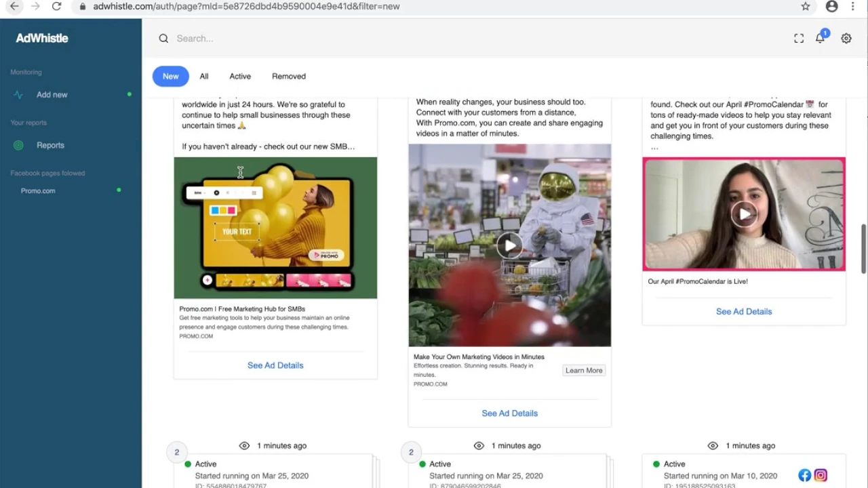This screenshot has height=488, width=868.
Task: Bookmark this page with the star icon
Action: [x=806, y=6]
